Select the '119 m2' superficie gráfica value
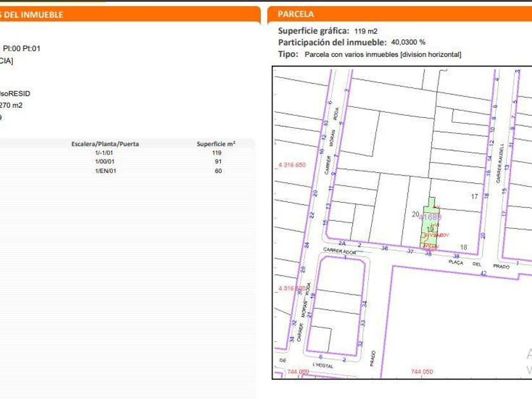This screenshot has width=532, height=399. [x=366, y=31]
